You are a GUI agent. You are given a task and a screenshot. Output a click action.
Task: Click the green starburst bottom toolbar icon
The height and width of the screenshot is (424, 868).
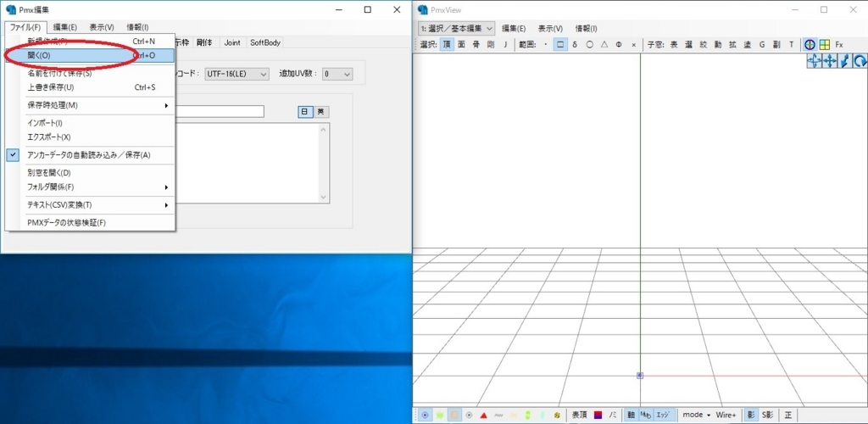(440, 415)
